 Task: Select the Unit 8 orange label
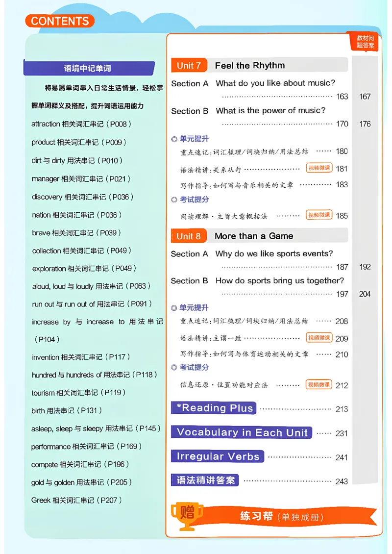189,236
